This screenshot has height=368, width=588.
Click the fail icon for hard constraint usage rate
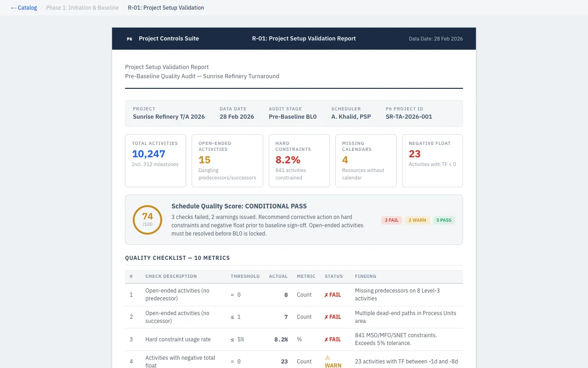(x=326, y=339)
